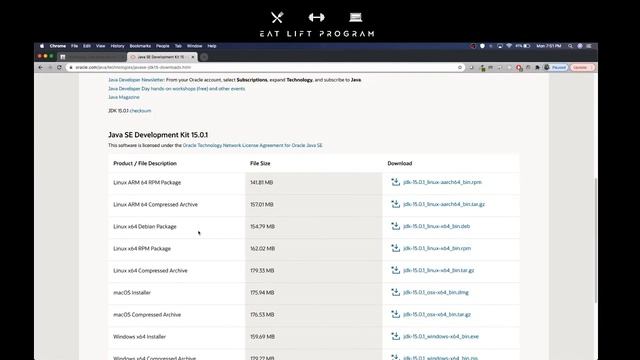This screenshot has width=640, height=360.
Task: Click the page vertical scrollbar
Action: coord(595,240)
